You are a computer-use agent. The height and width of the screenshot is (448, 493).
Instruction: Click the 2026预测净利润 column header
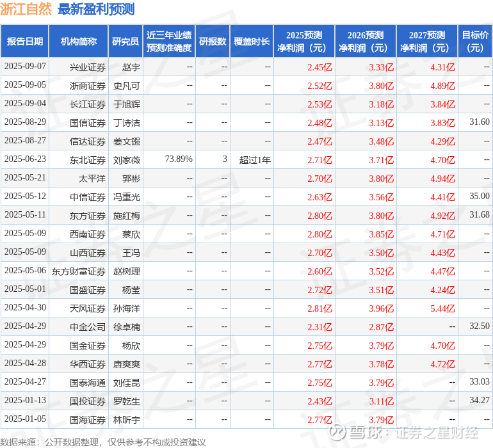click(x=366, y=42)
